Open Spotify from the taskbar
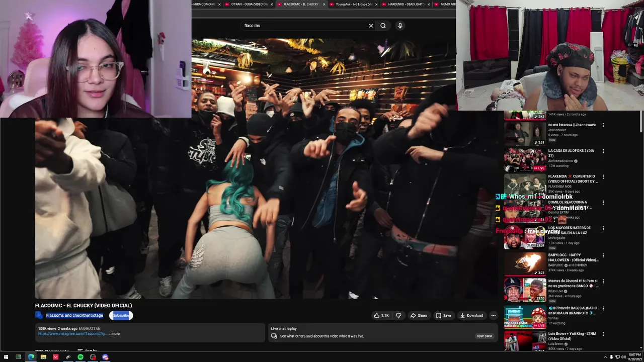The image size is (644, 362). [x=80, y=357]
